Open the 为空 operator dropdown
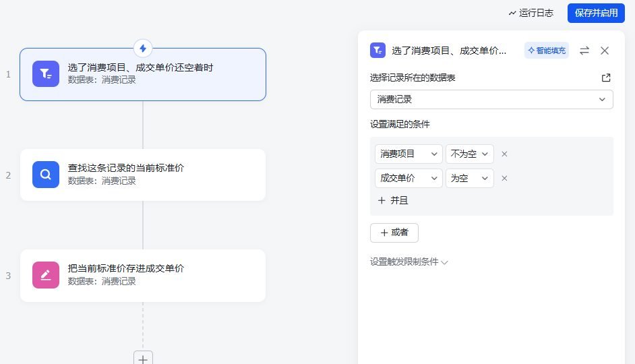 pos(469,178)
